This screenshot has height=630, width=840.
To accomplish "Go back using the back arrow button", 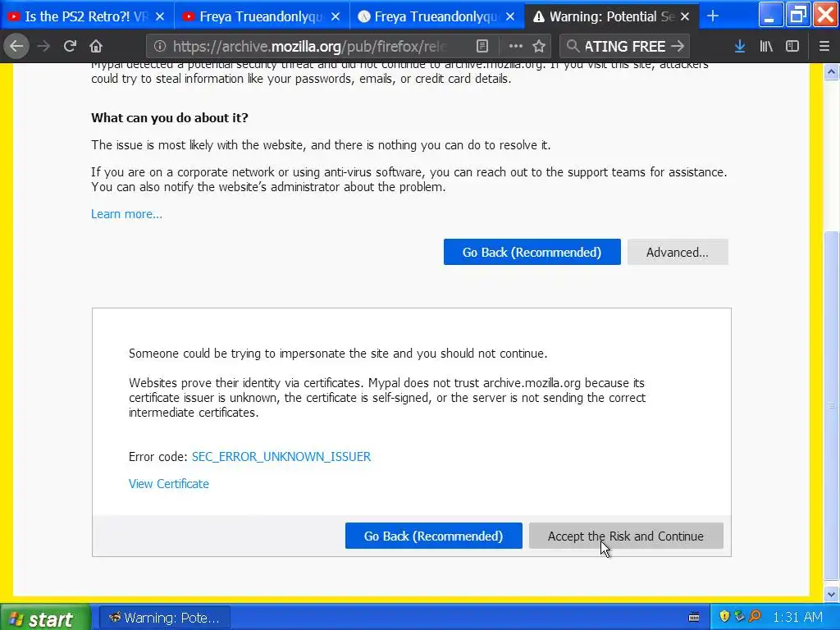I will 16,46.
